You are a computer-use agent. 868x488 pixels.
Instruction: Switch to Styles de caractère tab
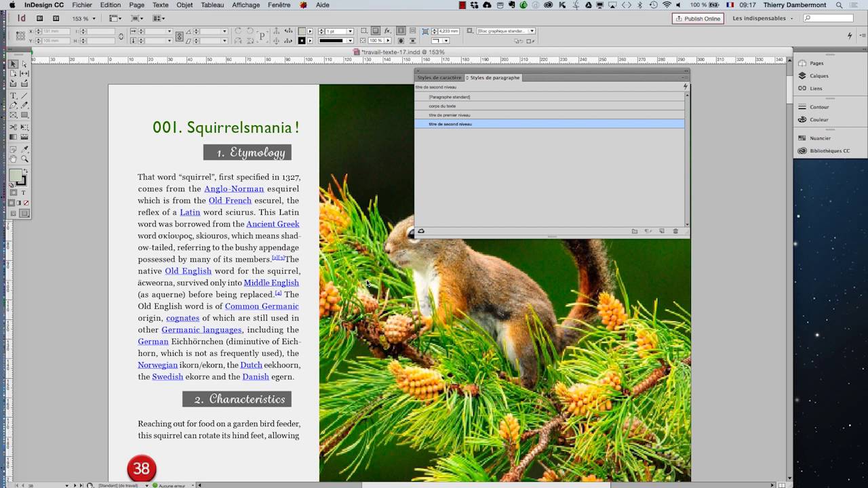click(439, 77)
